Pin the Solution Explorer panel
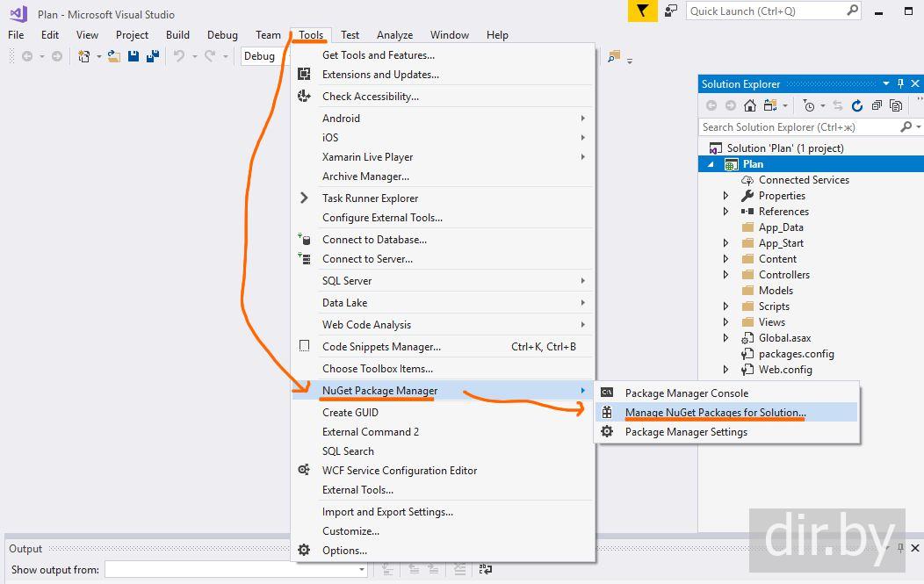The width and height of the screenshot is (924, 584). (900, 83)
